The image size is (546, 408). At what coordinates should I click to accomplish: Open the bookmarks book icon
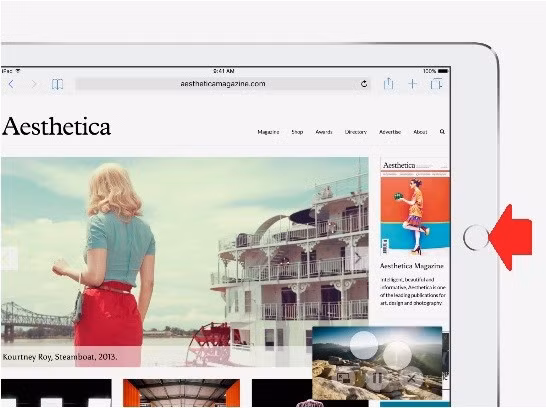pos(57,84)
